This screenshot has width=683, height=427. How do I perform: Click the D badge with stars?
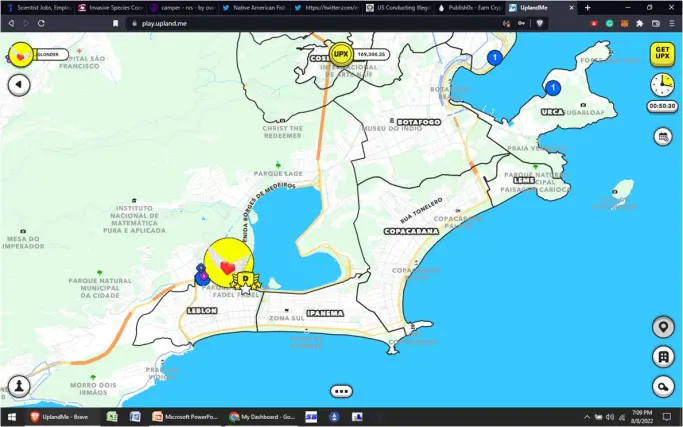pos(246,281)
